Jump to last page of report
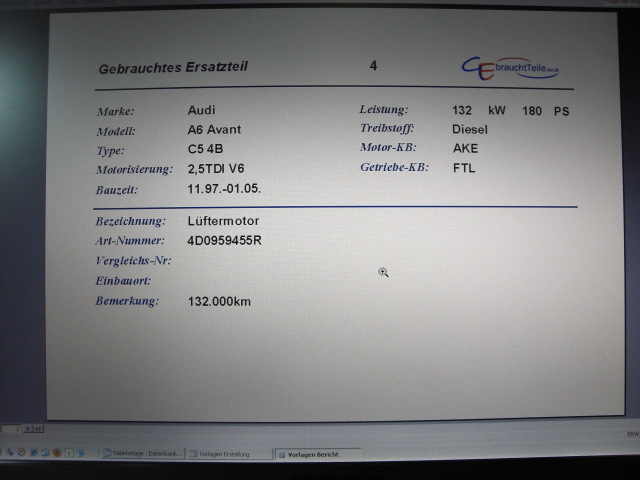The image size is (640, 480). [38, 428]
